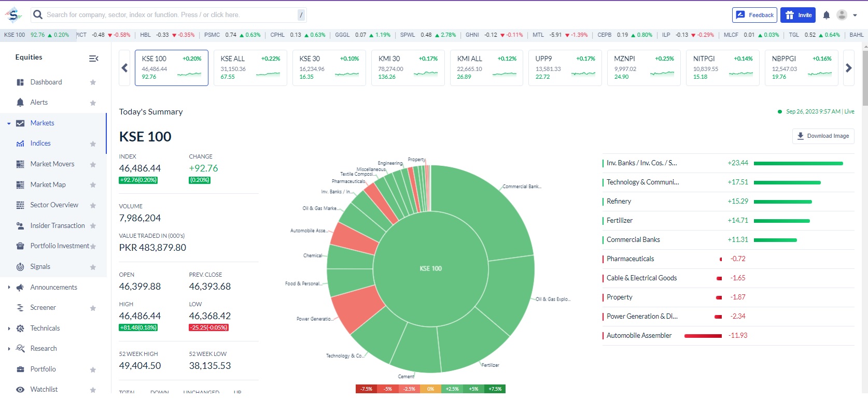Click the Sector Overview icon
Viewport: 868px width, 400px height.
pyautogui.click(x=20, y=205)
